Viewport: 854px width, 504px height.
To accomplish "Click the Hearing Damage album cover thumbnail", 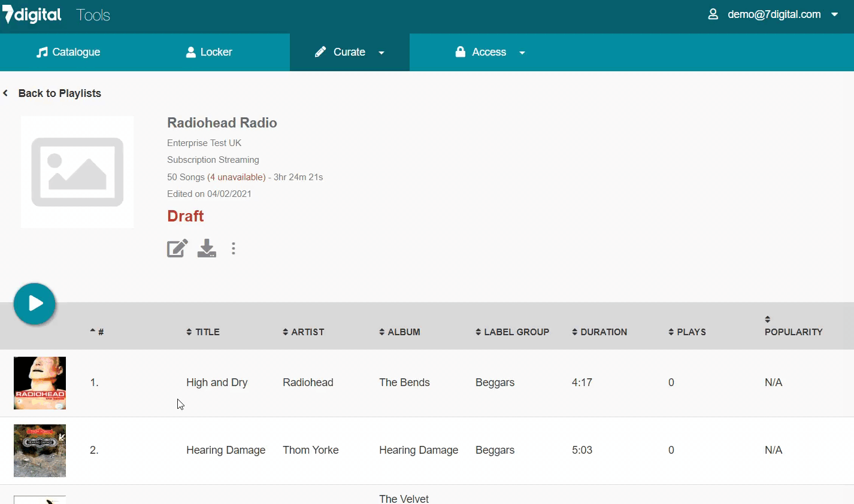I will tap(40, 451).
